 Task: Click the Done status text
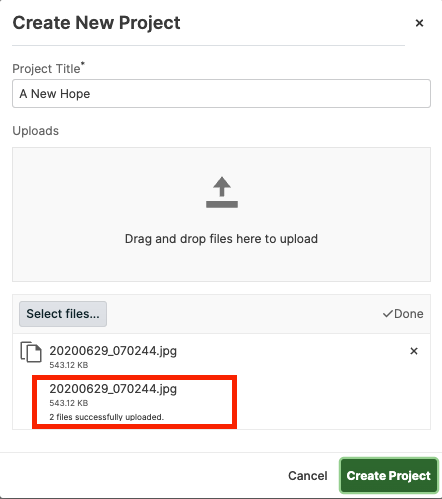point(409,314)
